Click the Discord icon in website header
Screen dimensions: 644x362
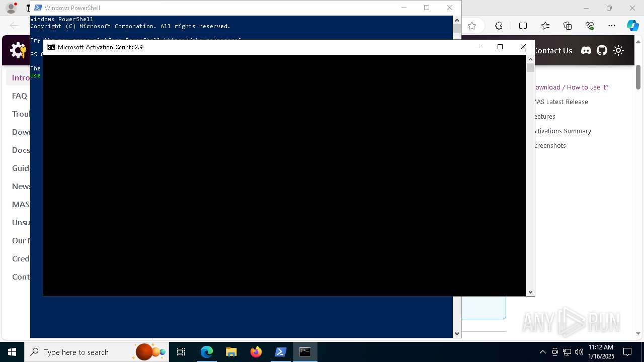click(586, 50)
